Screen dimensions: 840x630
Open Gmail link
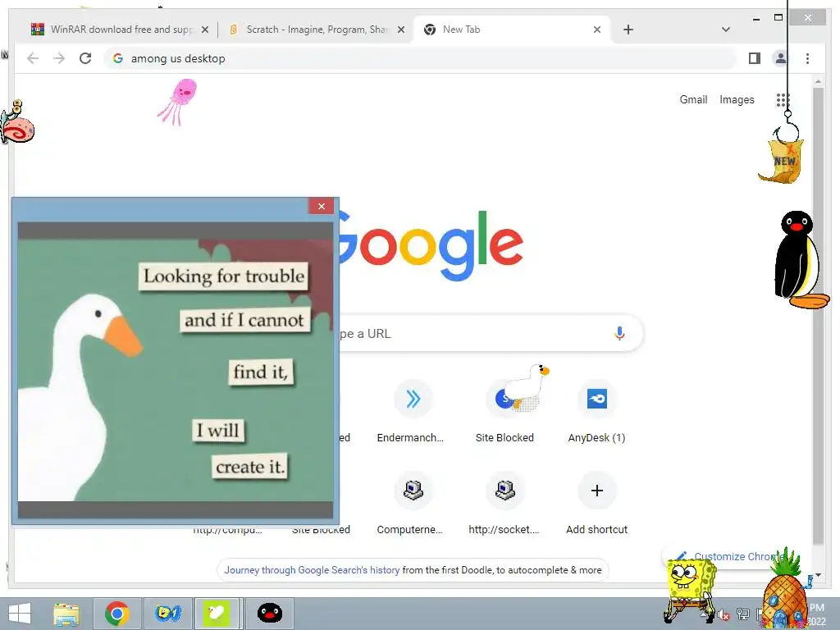(x=693, y=99)
